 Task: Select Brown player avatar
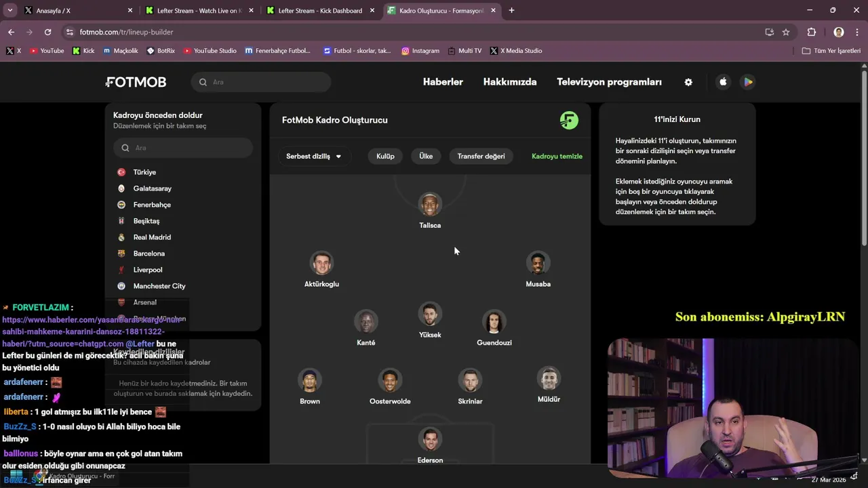(x=309, y=380)
